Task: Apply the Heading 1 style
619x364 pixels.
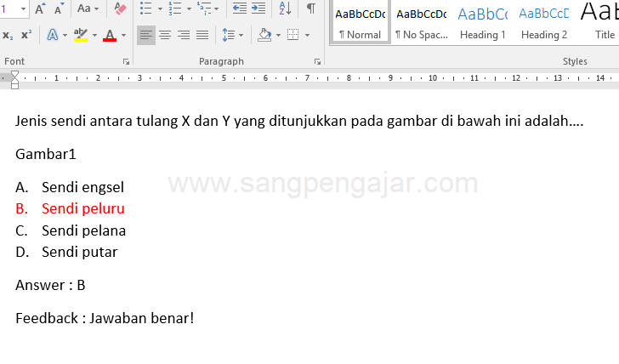Action: (x=482, y=23)
